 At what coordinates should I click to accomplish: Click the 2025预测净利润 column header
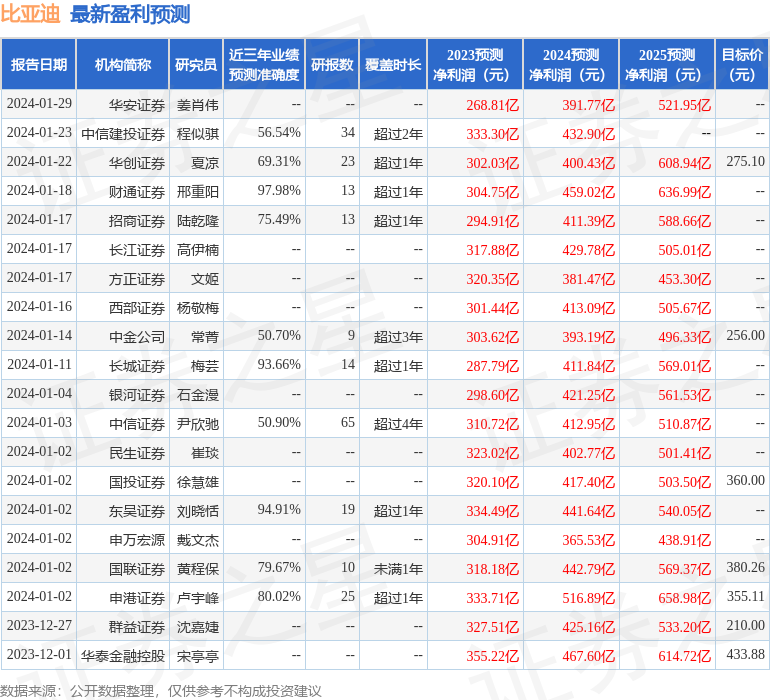click(x=666, y=65)
